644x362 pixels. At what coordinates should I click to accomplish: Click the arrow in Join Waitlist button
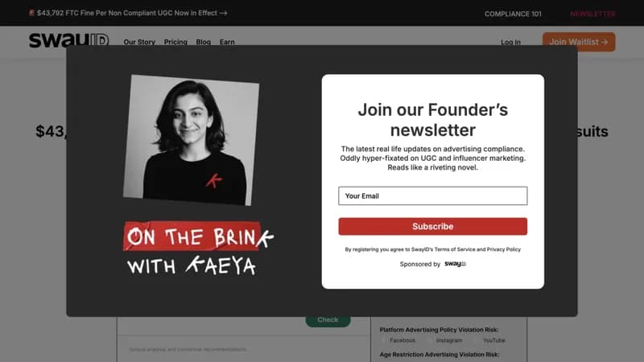[605, 42]
